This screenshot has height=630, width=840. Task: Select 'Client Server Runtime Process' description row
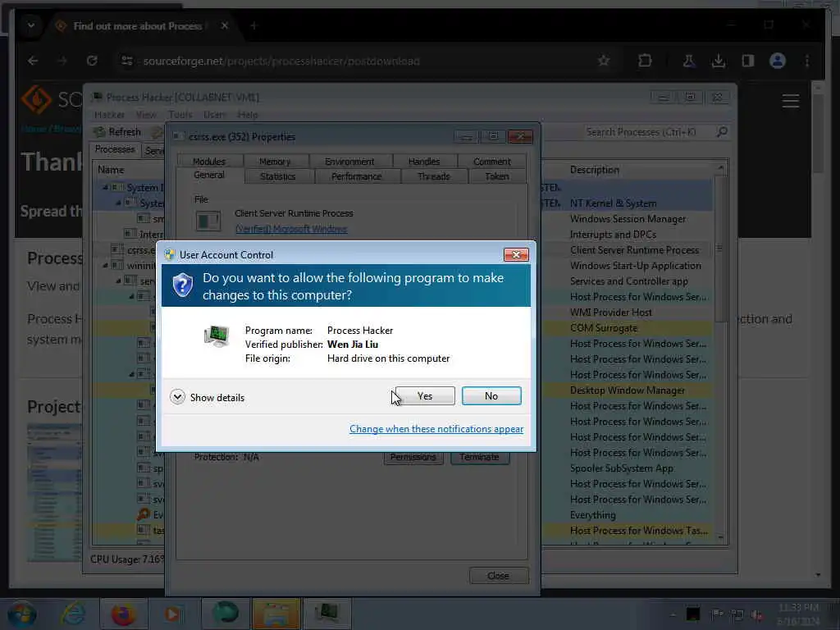coord(634,250)
